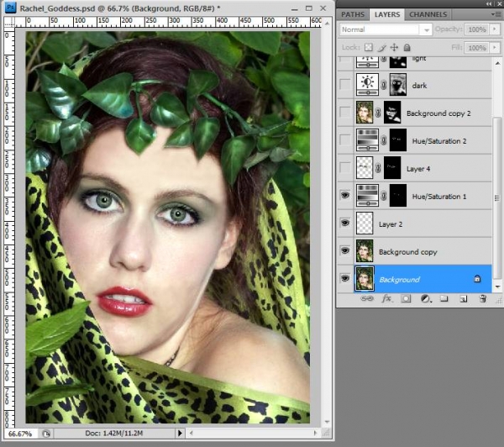Screen dimensions: 504x447
Task: Show the dark adjustment layer
Action: (x=345, y=85)
